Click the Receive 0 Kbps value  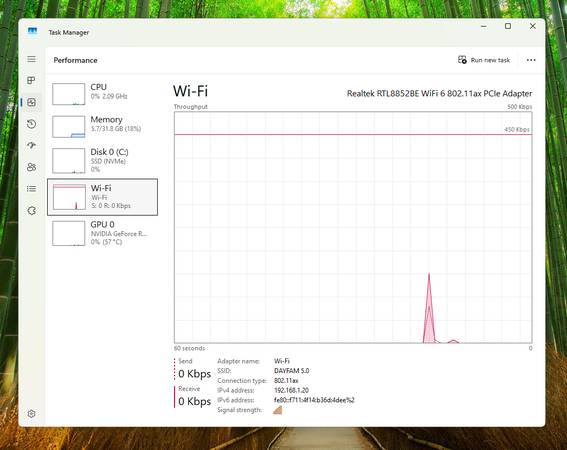195,401
